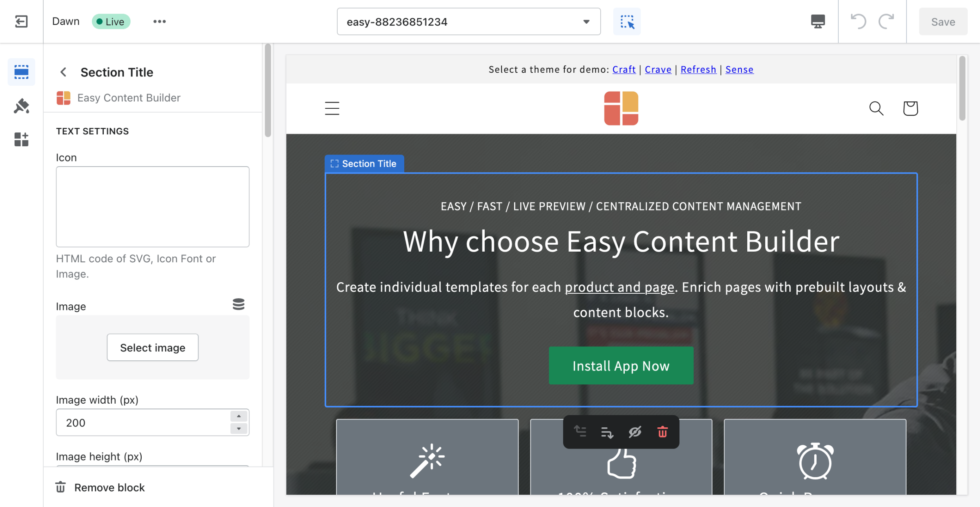Open the easy-88236851234 template dropdown
This screenshot has width=980, height=507.
(x=468, y=21)
